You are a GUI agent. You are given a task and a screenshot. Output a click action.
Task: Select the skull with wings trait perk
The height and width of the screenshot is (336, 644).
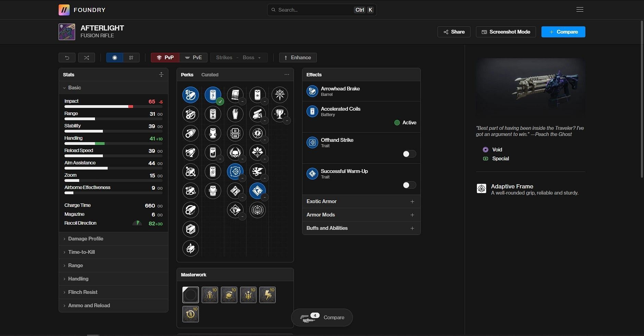point(235,152)
